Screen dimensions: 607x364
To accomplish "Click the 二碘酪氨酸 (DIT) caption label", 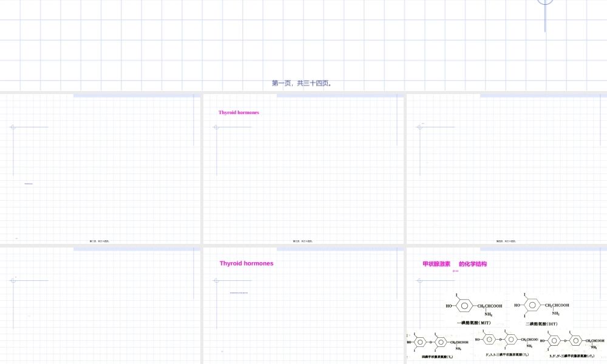I will (541, 324).
